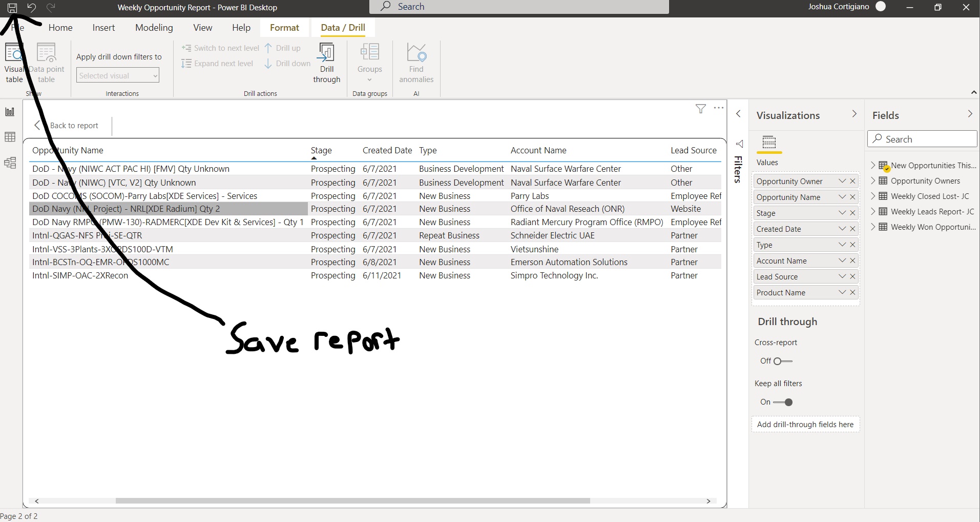Click Add drill-through fields here
The width and height of the screenshot is (980, 522).
[x=805, y=425]
